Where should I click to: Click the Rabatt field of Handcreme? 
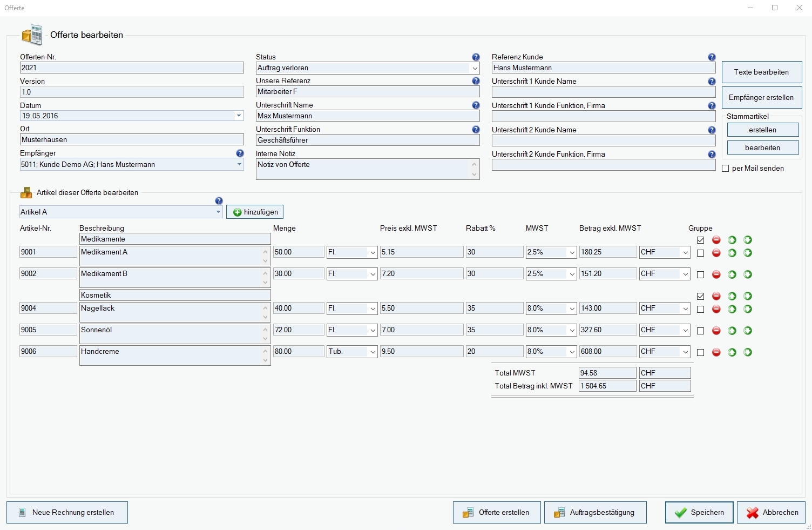[x=495, y=351]
